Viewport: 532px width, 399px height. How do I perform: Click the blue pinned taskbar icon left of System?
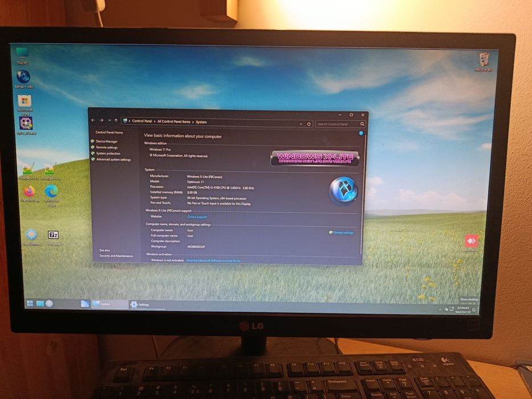coord(85,303)
